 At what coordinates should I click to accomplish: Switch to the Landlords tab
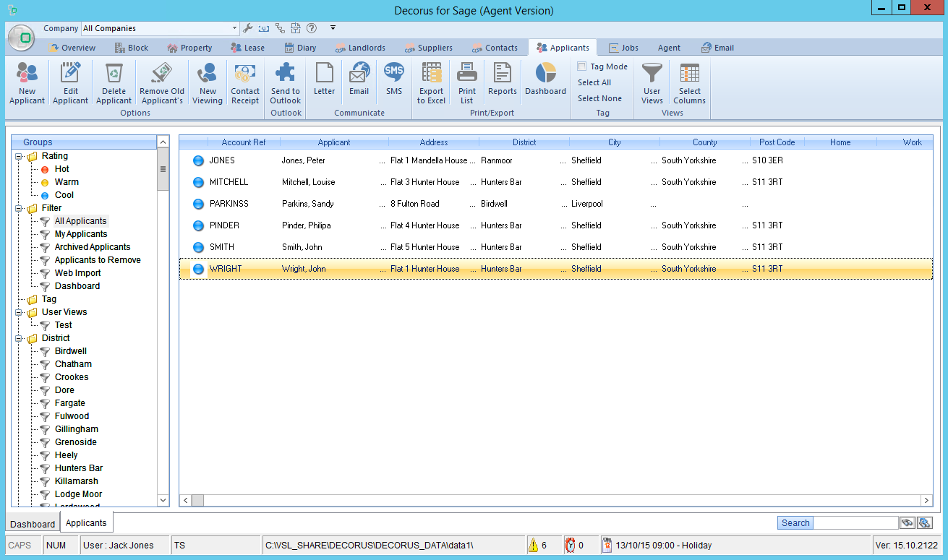point(360,48)
